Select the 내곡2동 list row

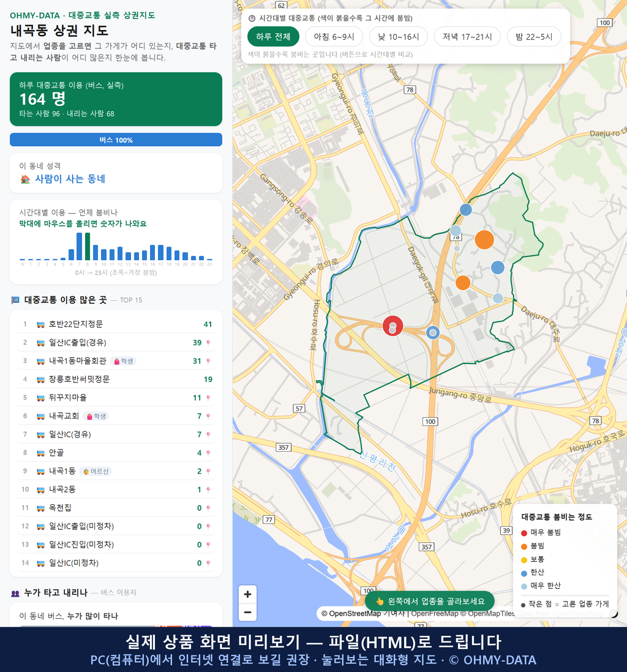[x=116, y=490]
